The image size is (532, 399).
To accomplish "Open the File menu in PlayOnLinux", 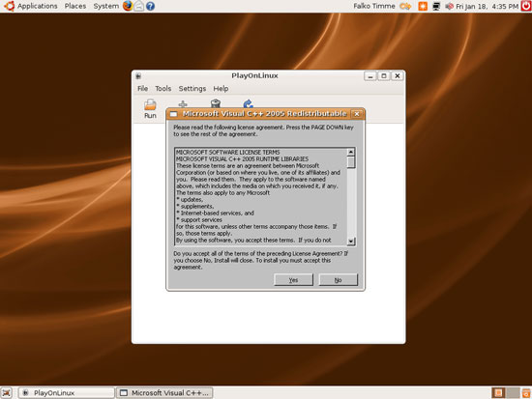I will 142,89.
